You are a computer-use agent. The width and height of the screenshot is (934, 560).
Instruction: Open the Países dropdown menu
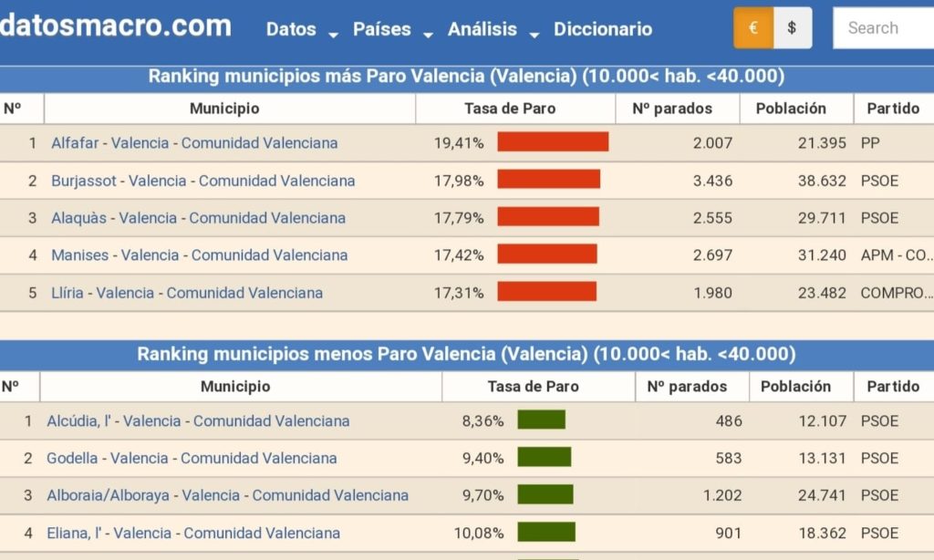point(392,29)
